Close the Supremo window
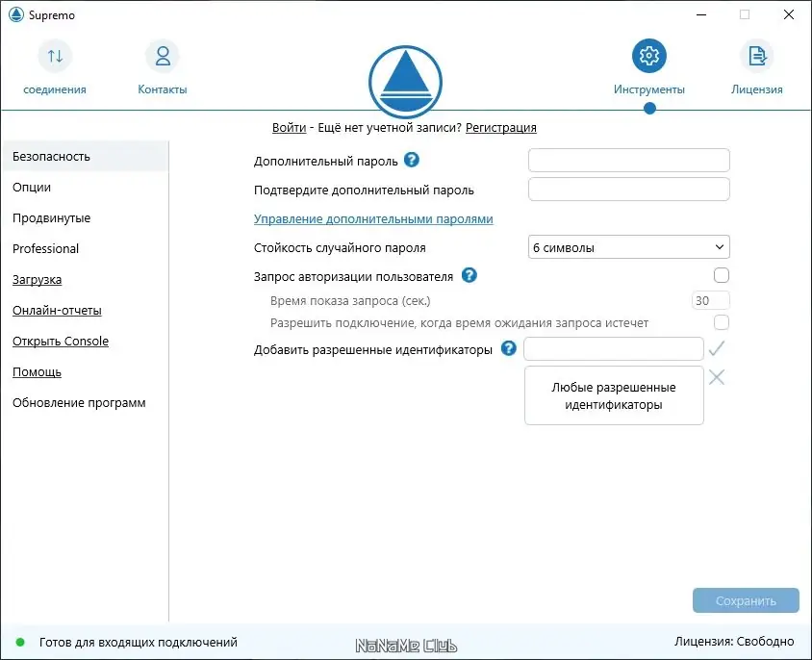Image resolution: width=812 pixels, height=660 pixels. point(788,14)
